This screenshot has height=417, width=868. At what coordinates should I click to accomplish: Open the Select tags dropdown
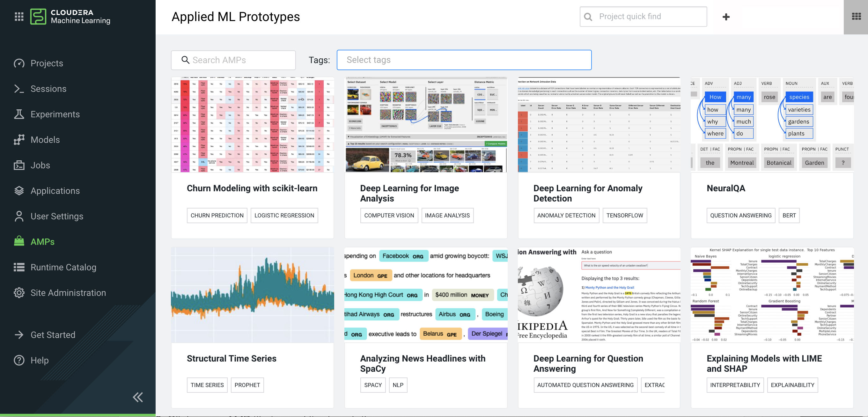464,60
